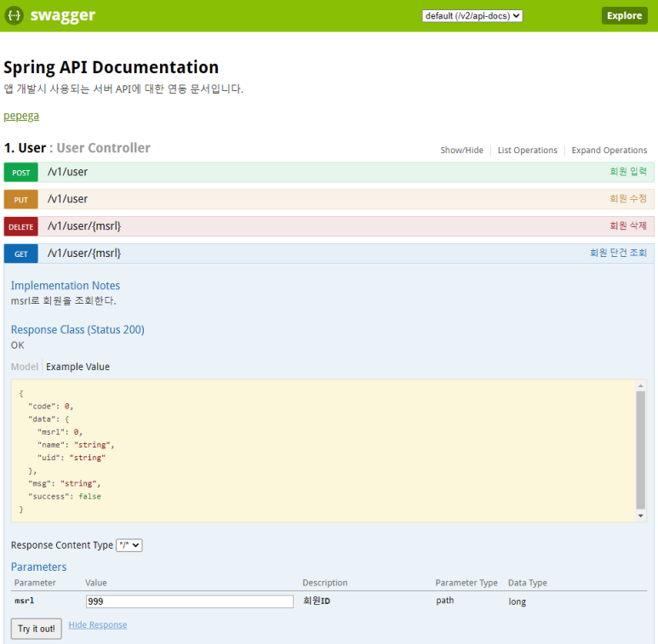
Task: Click the 회원ID description cell
Action: (317, 601)
